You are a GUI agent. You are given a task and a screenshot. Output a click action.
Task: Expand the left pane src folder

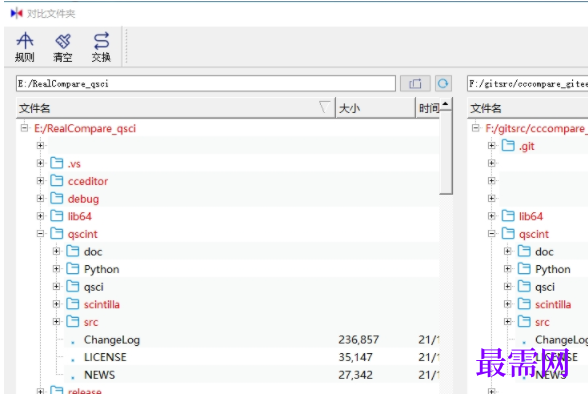(x=57, y=322)
